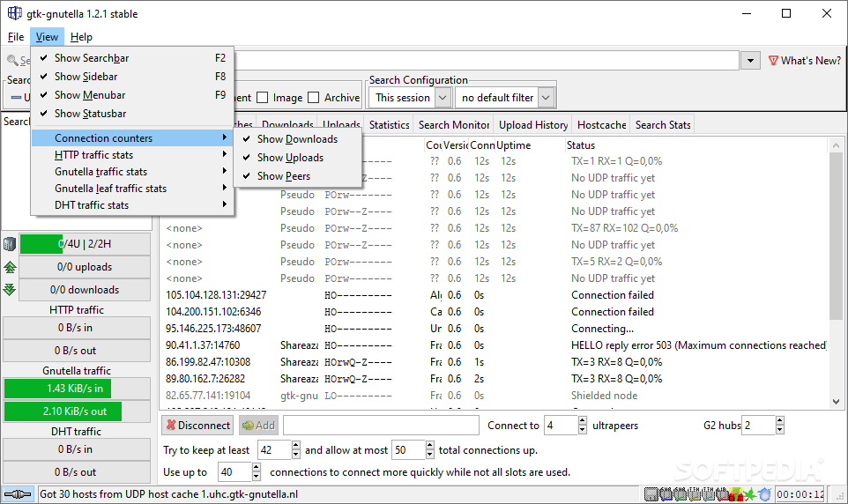Viewport: 848px width, 504px height.
Task: Click the red firewall status icon
Action: [736, 494]
